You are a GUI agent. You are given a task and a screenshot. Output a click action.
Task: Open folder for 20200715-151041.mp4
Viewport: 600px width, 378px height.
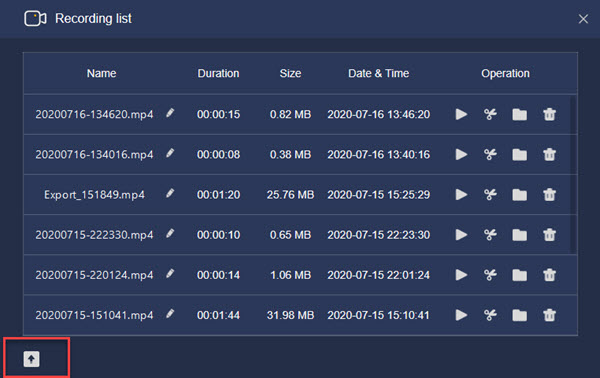(x=519, y=315)
